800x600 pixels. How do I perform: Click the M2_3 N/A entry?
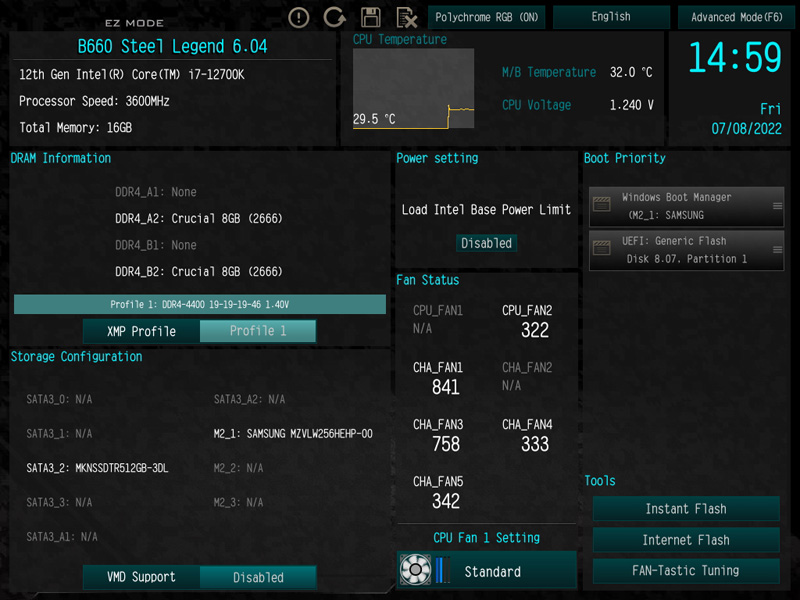pyautogui.click(x=238, y=503)
